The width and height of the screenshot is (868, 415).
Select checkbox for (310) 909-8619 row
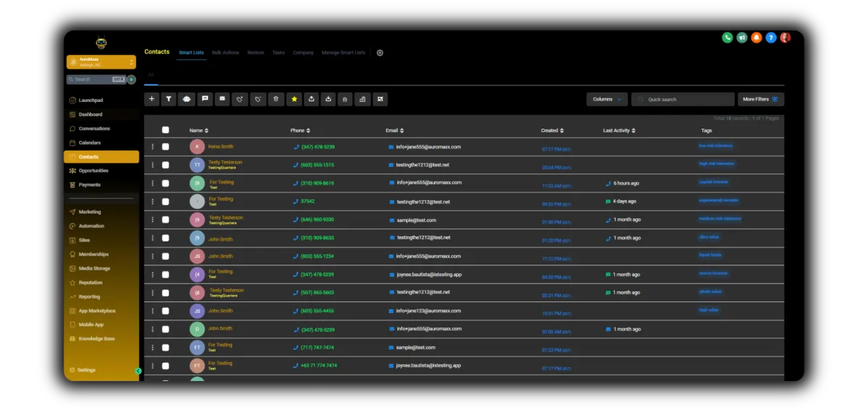coord(166,183)
